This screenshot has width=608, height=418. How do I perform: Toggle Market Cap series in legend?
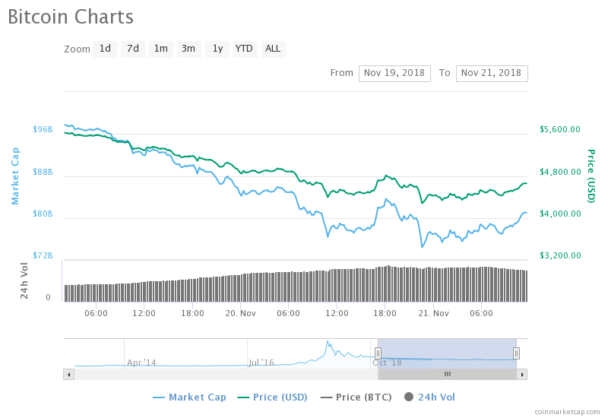tap(189, 397)
